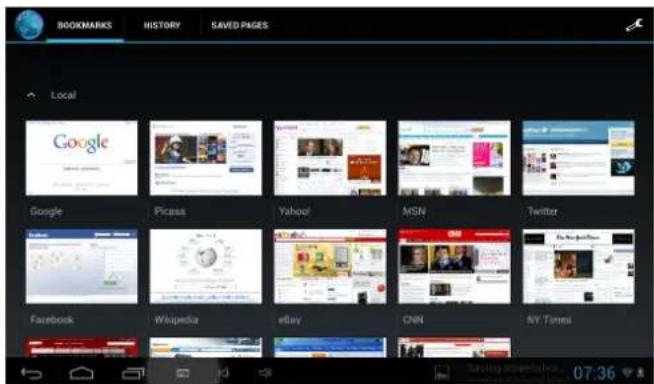Click the 07:36 clock

coord(594,373)
